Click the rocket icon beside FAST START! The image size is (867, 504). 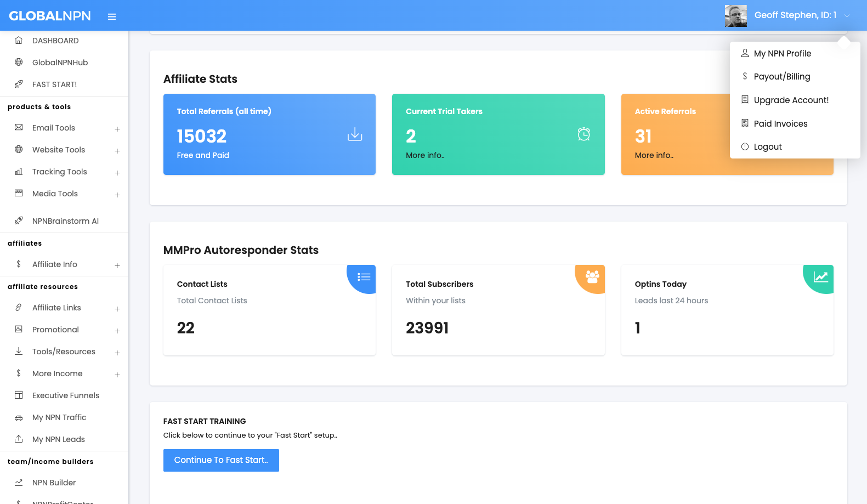[19, 84]
